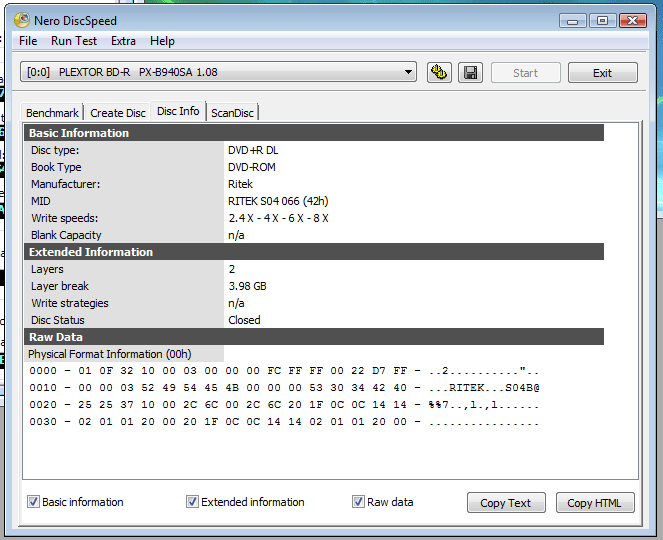Open the File menu
Viewport: 663px width, 540px height.
(x=28, y=41)
